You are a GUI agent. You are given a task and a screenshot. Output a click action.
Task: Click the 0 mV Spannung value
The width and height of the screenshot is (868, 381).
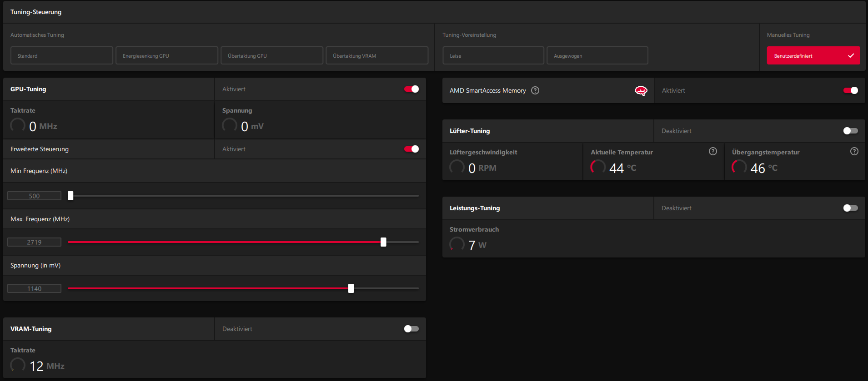tap(252, 126)
